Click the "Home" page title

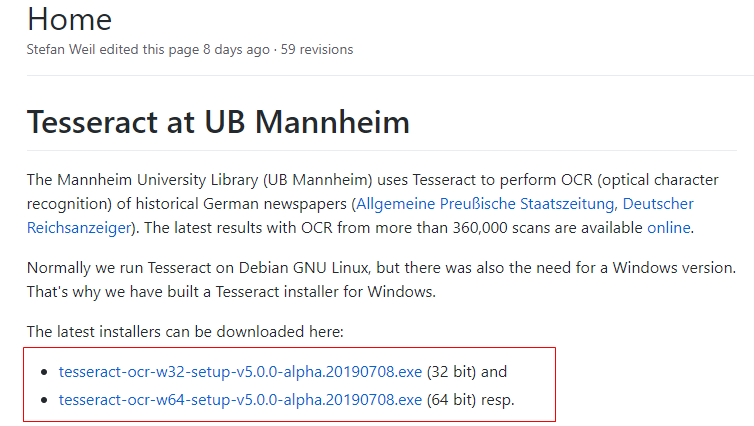[x=69, y=19]
